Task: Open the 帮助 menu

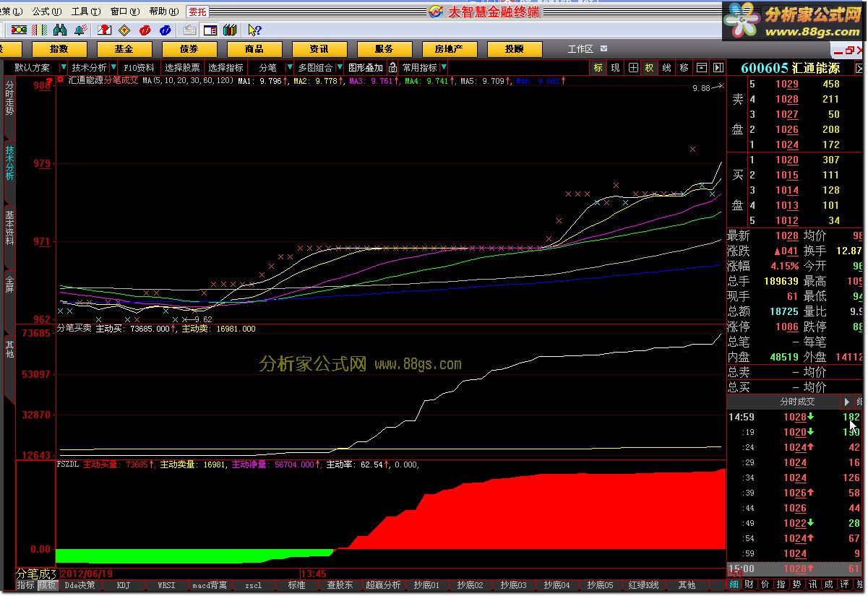Action: coord(163,12)
